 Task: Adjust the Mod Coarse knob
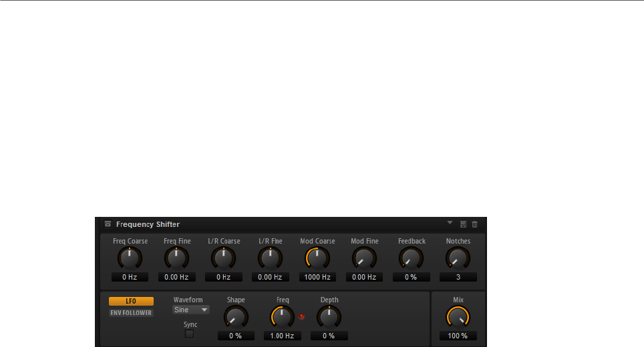coord(317,258)
